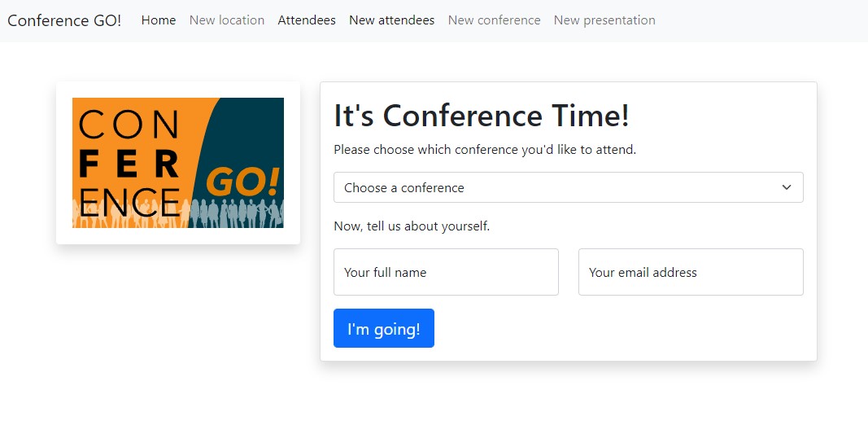Click the Conference GO! brand link

64,20
